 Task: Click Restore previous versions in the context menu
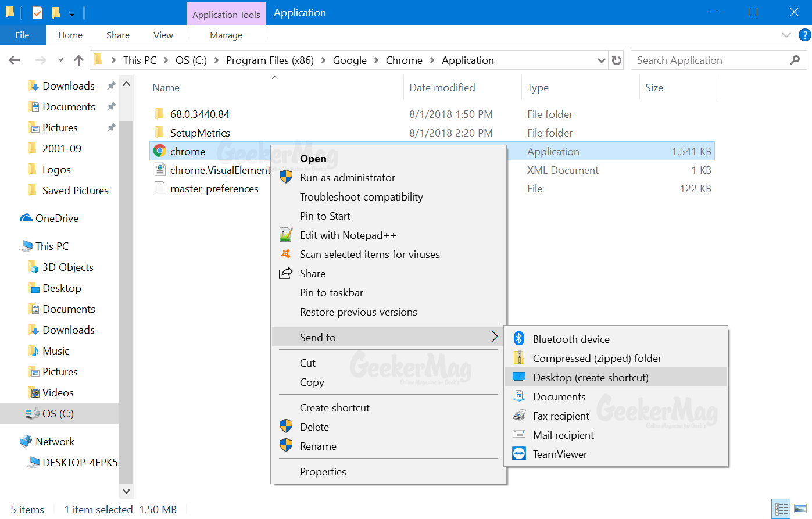coord(359,312)
